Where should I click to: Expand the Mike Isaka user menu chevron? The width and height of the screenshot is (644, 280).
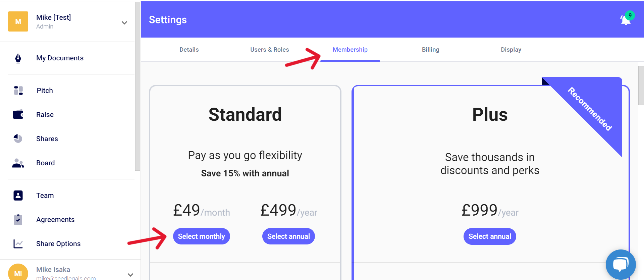coord(130,275)
